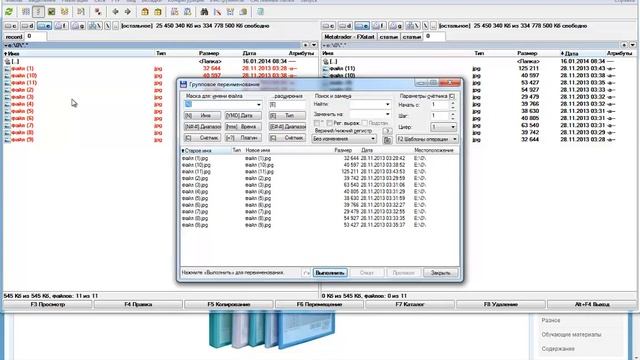The height and width of the screenshot is (360, 640).
Task: Click the left panel tab labeled 0
Action: [36, 36]
